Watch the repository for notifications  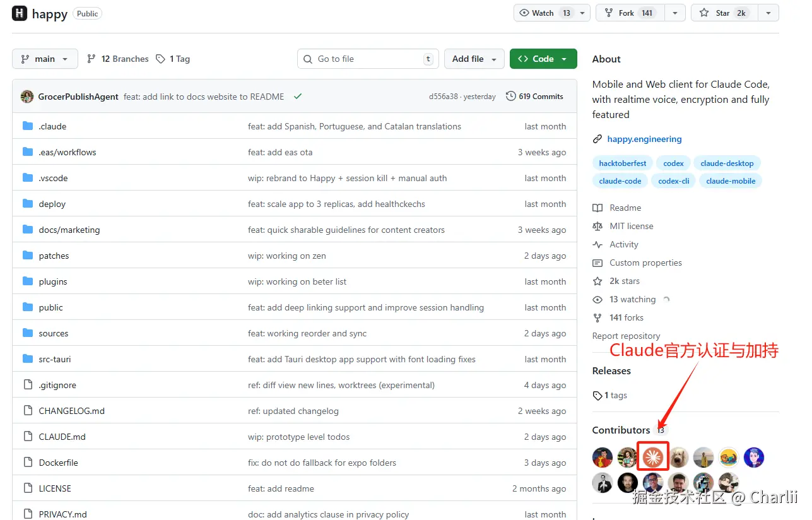click(544, 13)
